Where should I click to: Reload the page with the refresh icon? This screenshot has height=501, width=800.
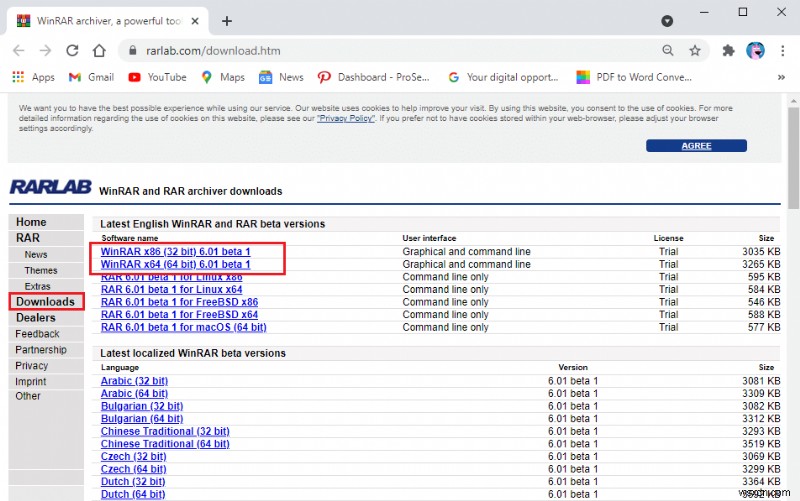coord(72,50)
